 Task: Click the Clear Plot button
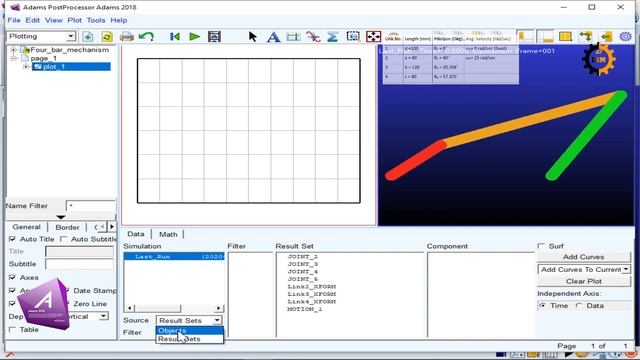pyautogui.click(x=584, y=281)
